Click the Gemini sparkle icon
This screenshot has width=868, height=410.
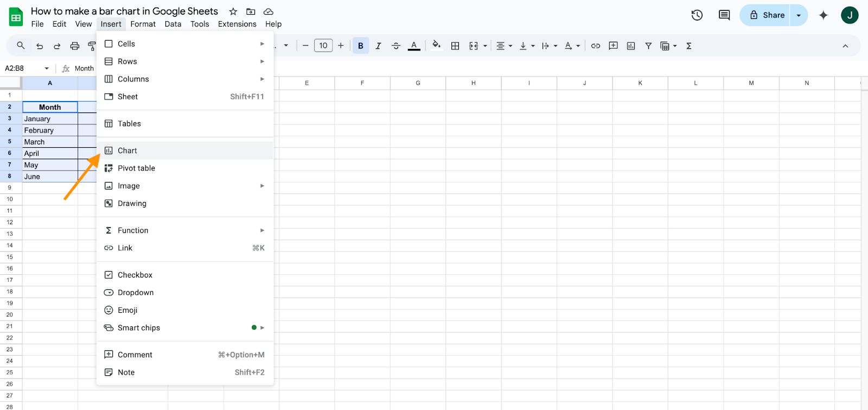tap(824, 15)
